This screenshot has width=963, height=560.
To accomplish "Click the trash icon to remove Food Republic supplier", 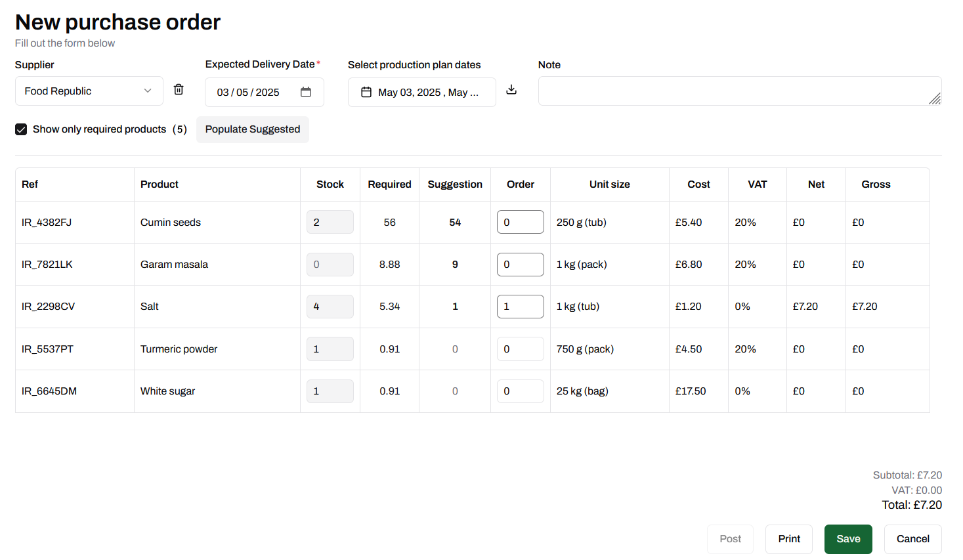I will click(x=178, y=89).
